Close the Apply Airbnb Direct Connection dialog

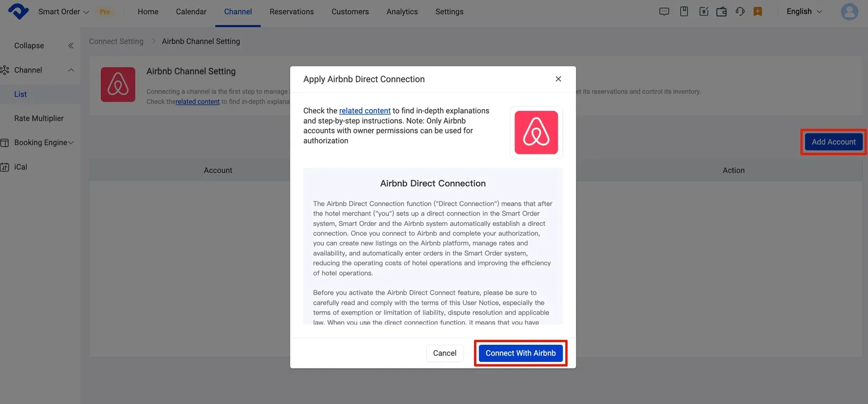point(558,79)
